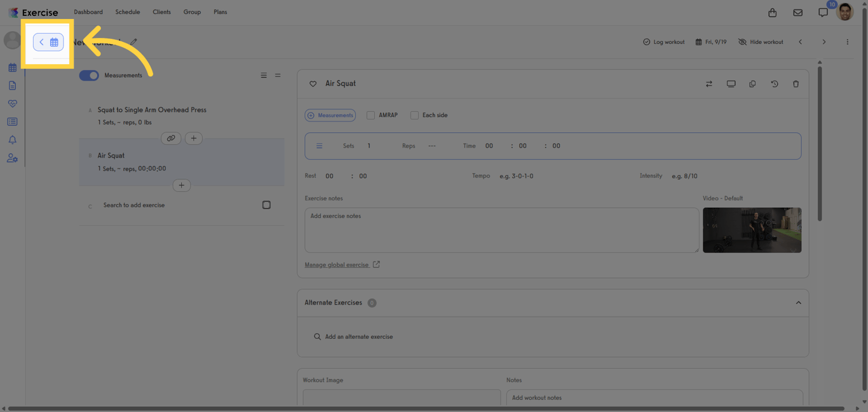Click Hide workout visibility toggle
Screen dimensions: 868x412
[761, 42]
